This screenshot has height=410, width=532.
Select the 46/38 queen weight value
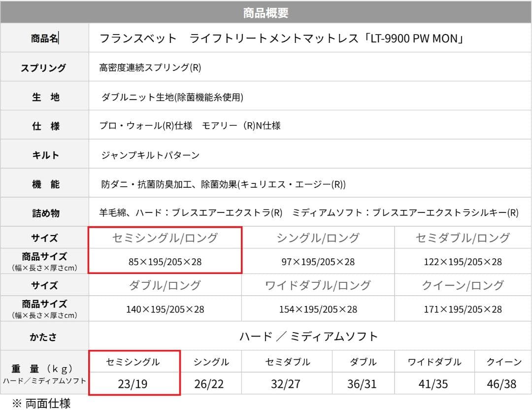click(501, 384)
